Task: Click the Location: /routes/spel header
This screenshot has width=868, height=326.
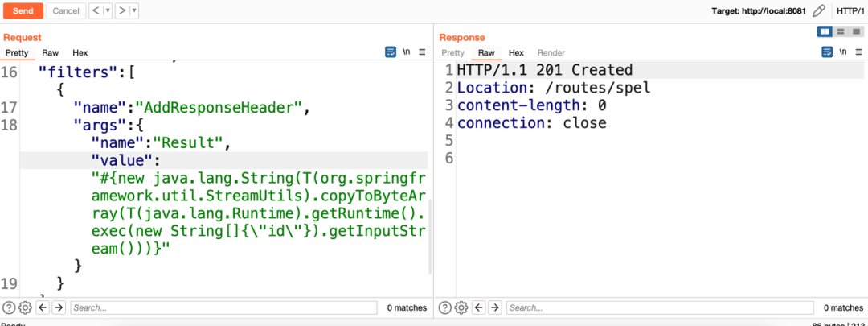Action: 554,89
